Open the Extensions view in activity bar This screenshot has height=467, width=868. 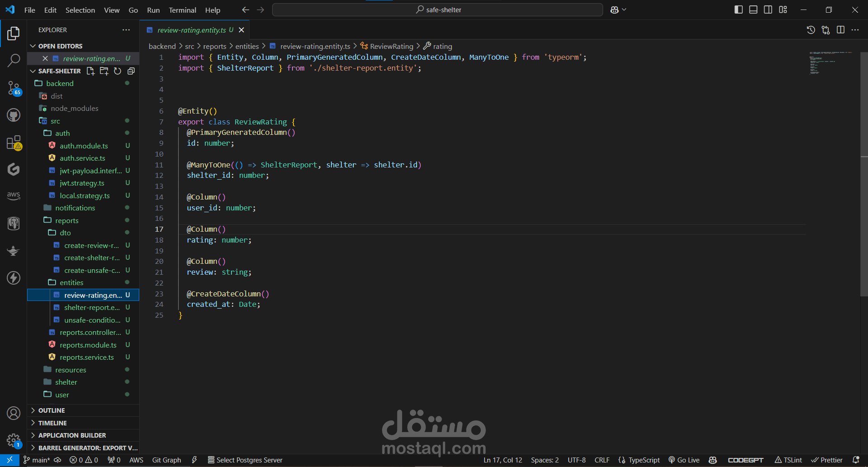(14, 143)
